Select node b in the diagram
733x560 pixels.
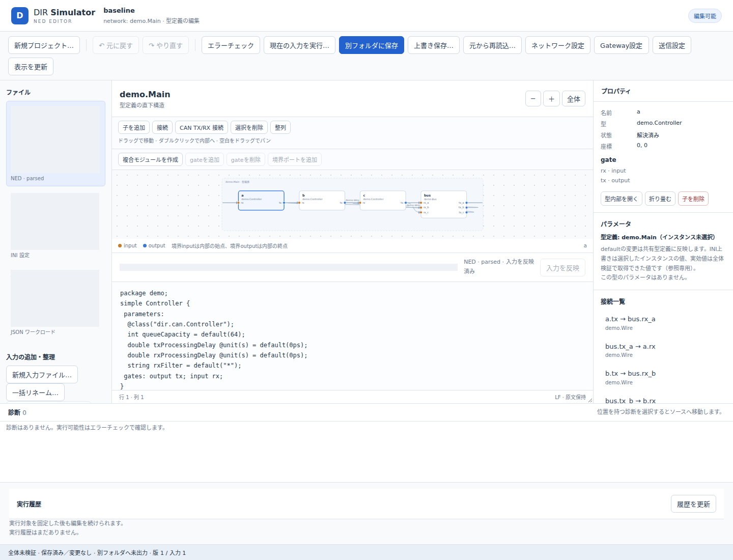[x=322, y=201]
